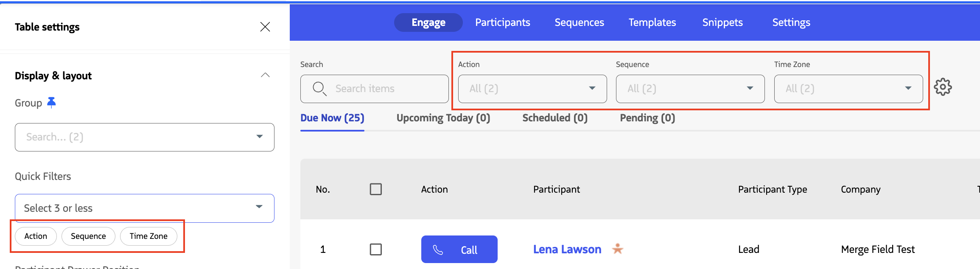Open the Action filter dropdown
The width and height of the screenshot is (980, 269).
532,89
